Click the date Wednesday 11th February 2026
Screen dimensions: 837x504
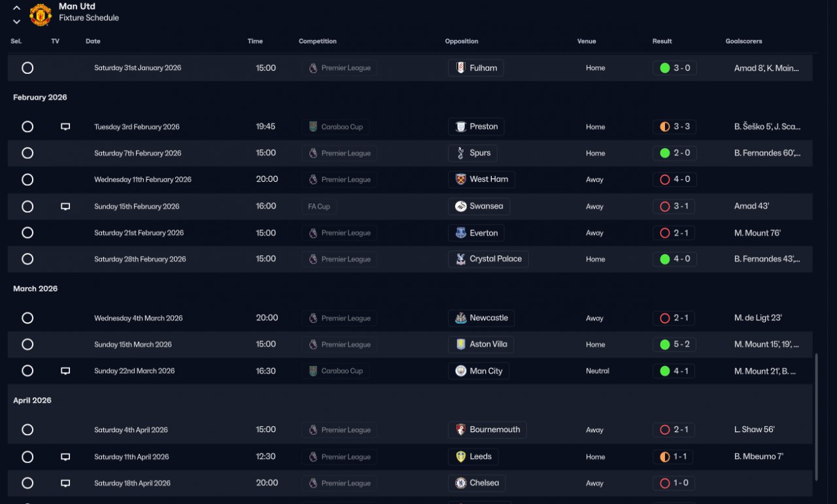click(143, 180)
